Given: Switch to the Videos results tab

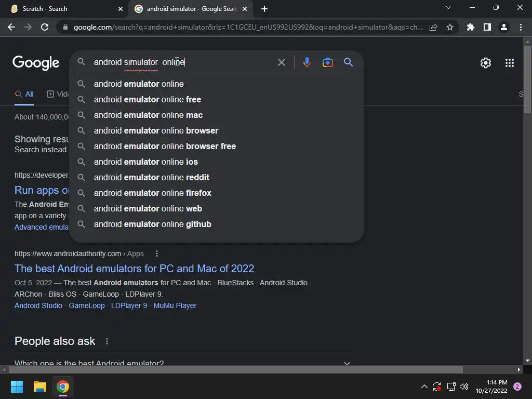Looking at the screenshot, I should tap(58, 95).
